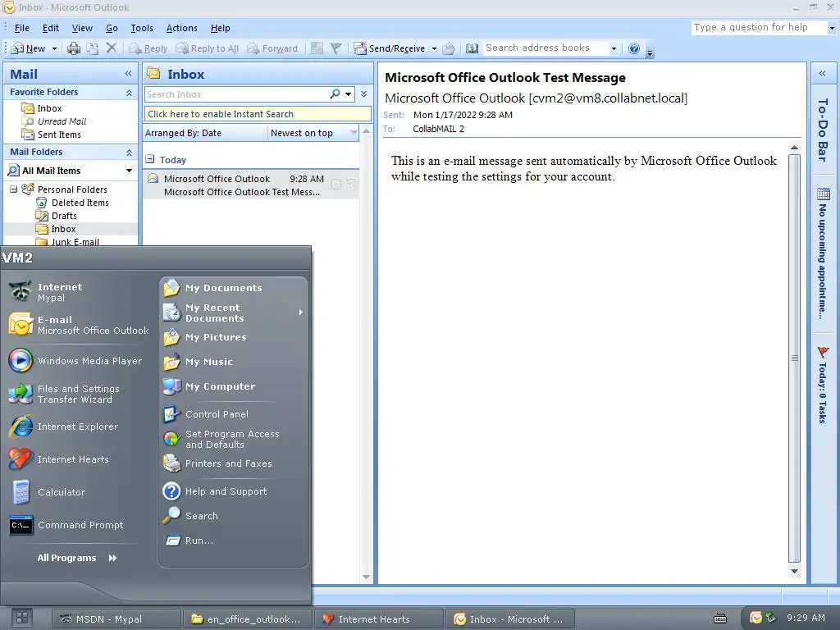Open the Address Book icon

click(472, 48)
